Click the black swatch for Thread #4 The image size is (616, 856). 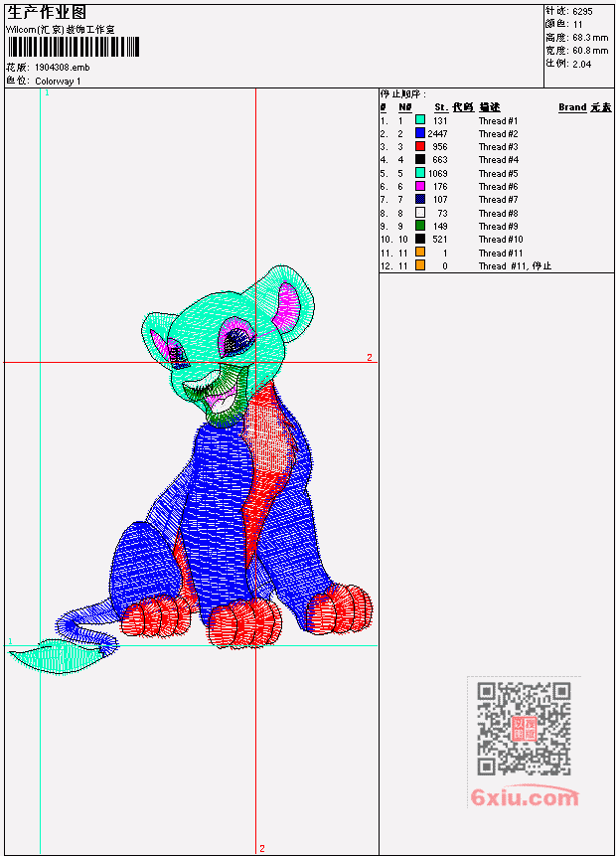tap(420, 159)
